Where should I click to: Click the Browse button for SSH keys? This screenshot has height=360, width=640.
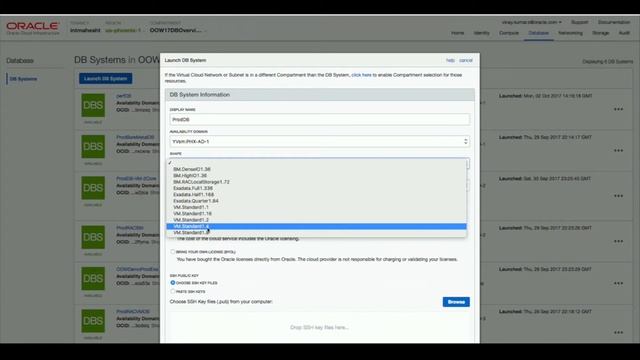click(x=456, y=302)
